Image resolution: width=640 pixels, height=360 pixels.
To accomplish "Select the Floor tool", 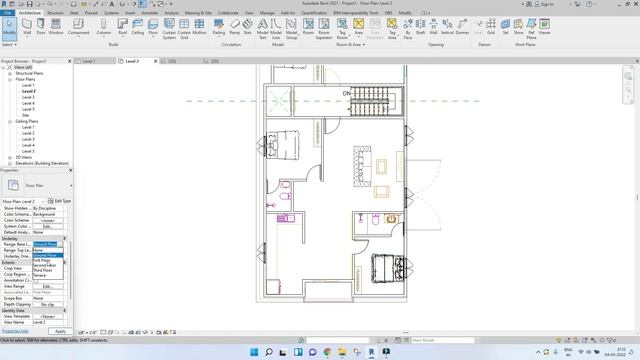I will [153, 27].
